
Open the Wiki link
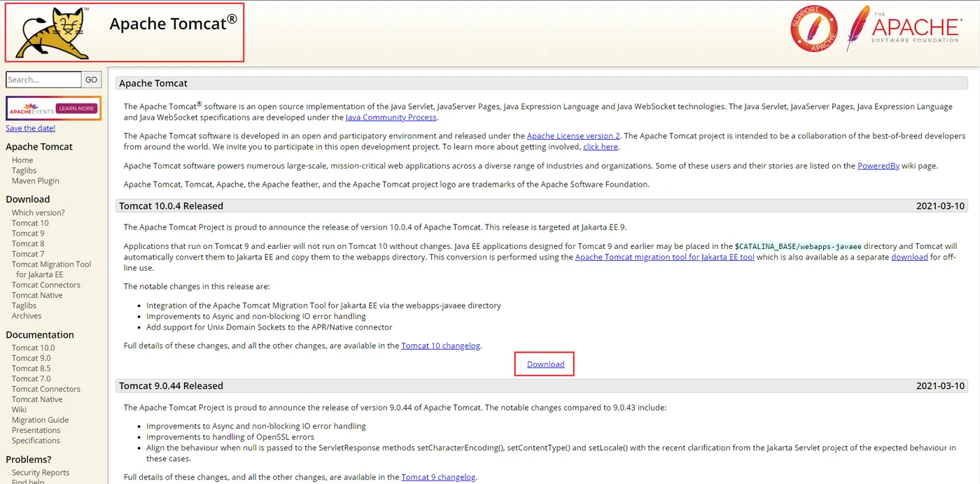point(19,410)
